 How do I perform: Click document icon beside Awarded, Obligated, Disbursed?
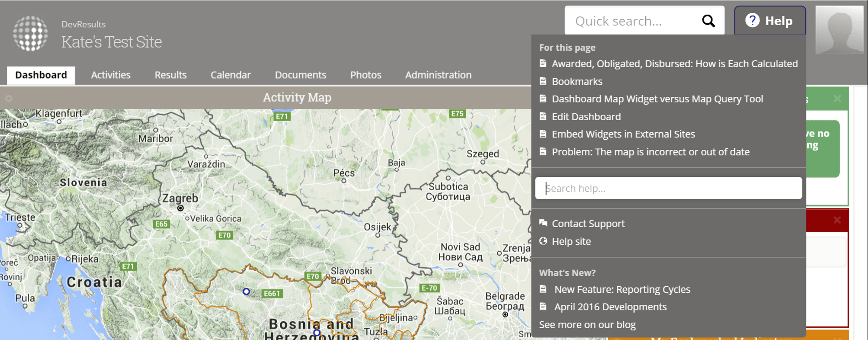tap(543, 63)
